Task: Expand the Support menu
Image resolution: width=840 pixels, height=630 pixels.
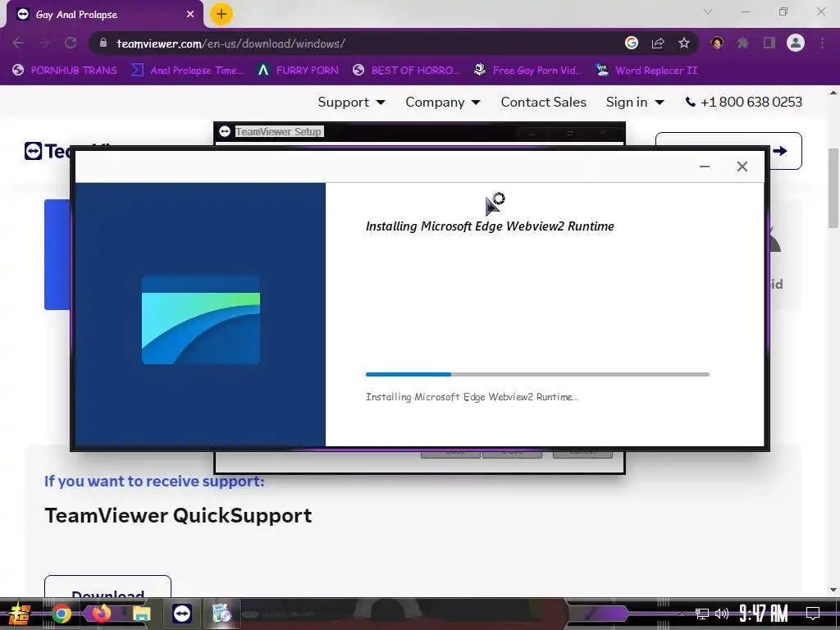Action: tap(351, 102)
